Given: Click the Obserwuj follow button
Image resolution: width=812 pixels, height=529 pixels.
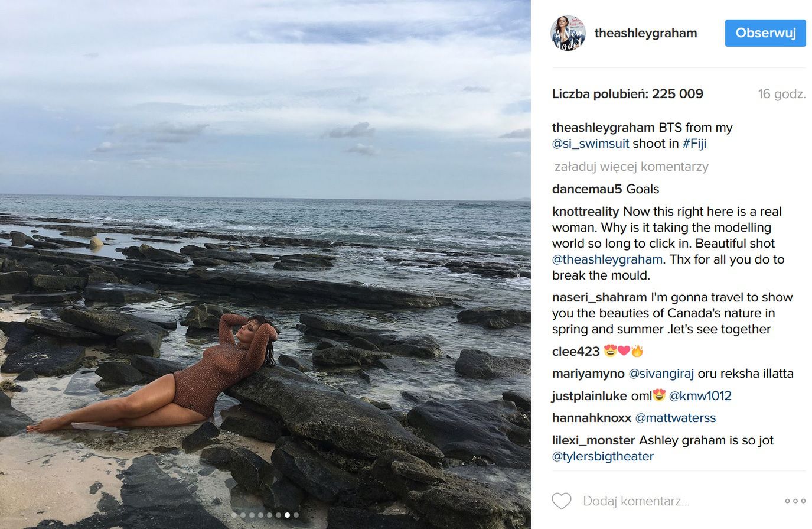Looking at the screenshot, I should pos(765,33).
